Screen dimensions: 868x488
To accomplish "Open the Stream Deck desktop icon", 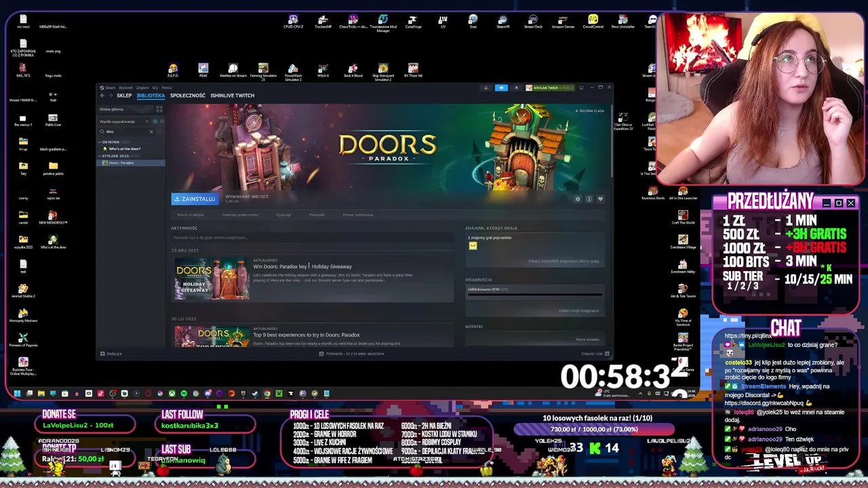I will click(533, 22).
